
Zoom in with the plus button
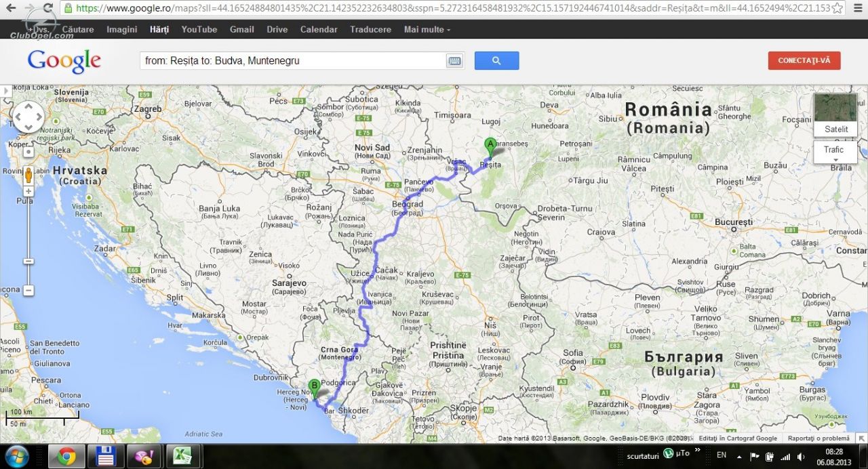[28, 192]
